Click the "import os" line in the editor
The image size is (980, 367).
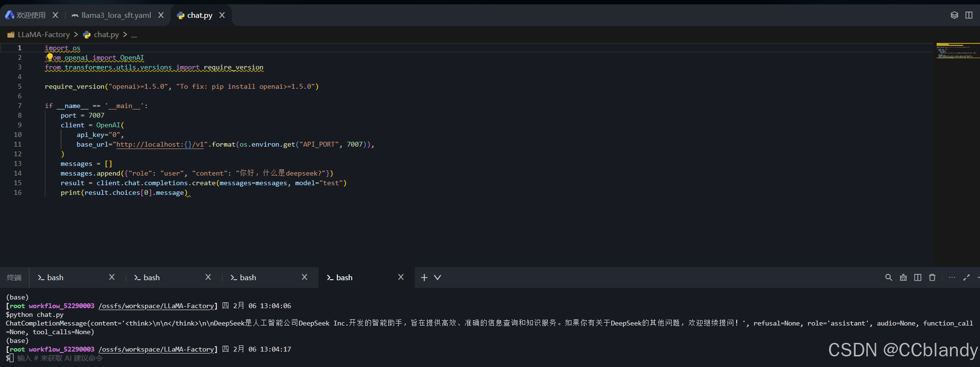coord(63,48)
